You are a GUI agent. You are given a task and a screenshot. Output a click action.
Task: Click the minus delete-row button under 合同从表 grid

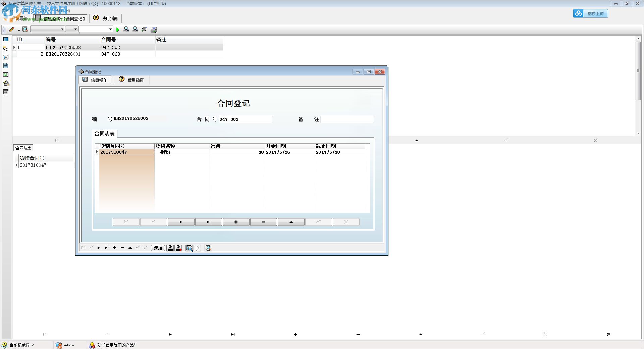tap(264, 222)
